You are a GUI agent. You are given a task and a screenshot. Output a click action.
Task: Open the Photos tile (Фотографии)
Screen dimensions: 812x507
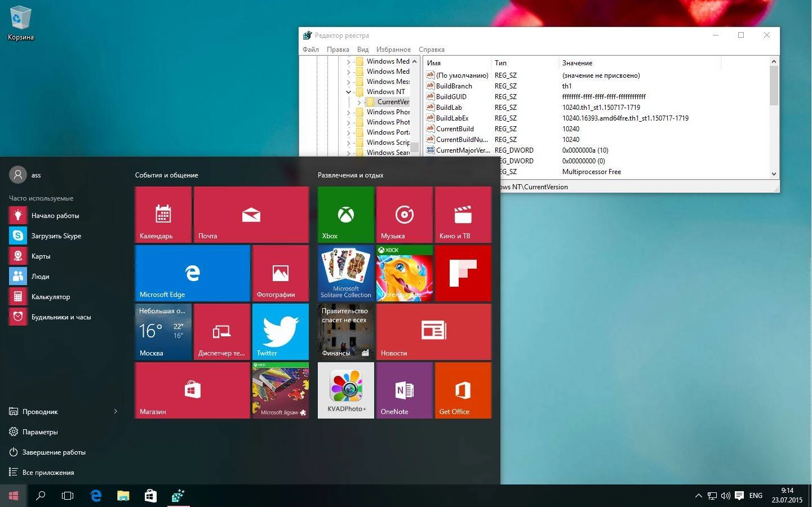pyautogui.click(x=281, y=273)
